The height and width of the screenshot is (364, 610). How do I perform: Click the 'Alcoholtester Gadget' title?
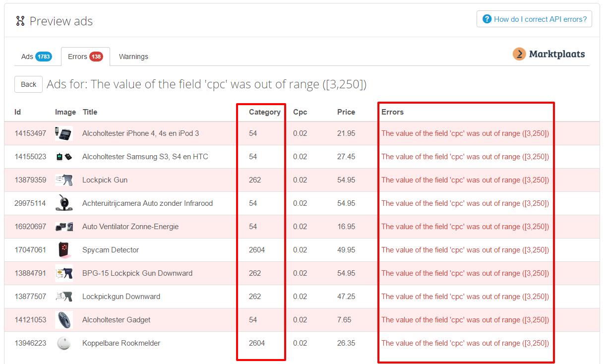(117, 320)
